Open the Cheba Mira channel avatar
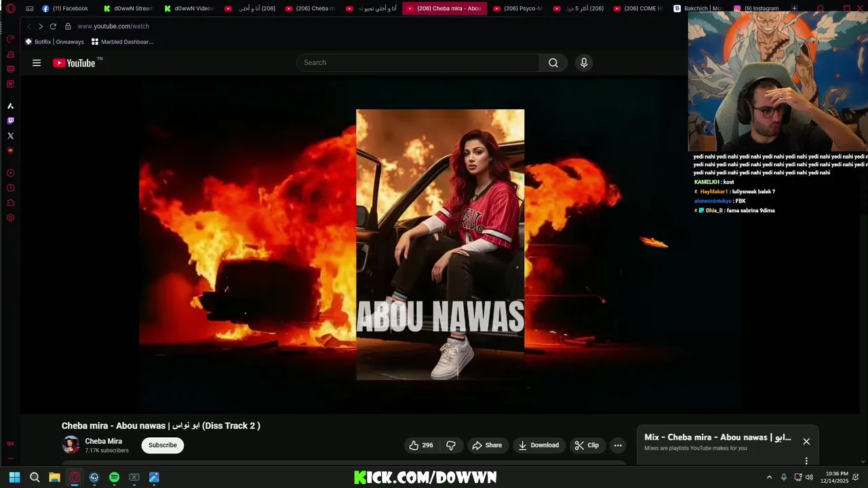This screenshot has width=868, height=488. point(71,445)
